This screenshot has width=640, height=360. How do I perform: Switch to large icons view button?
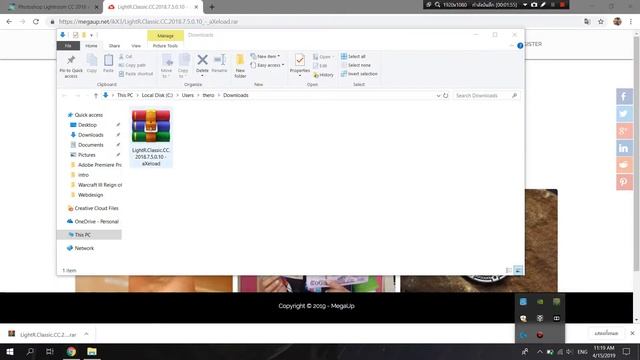(518, 270)
